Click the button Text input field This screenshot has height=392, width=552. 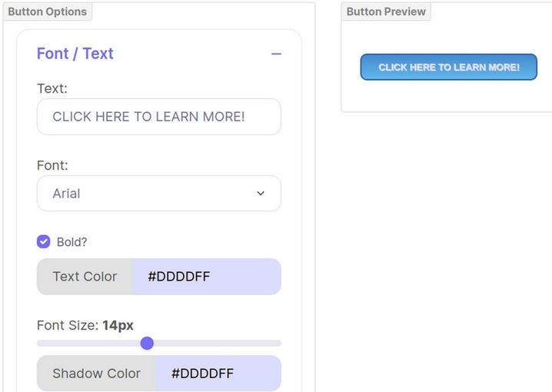(158, 117)
